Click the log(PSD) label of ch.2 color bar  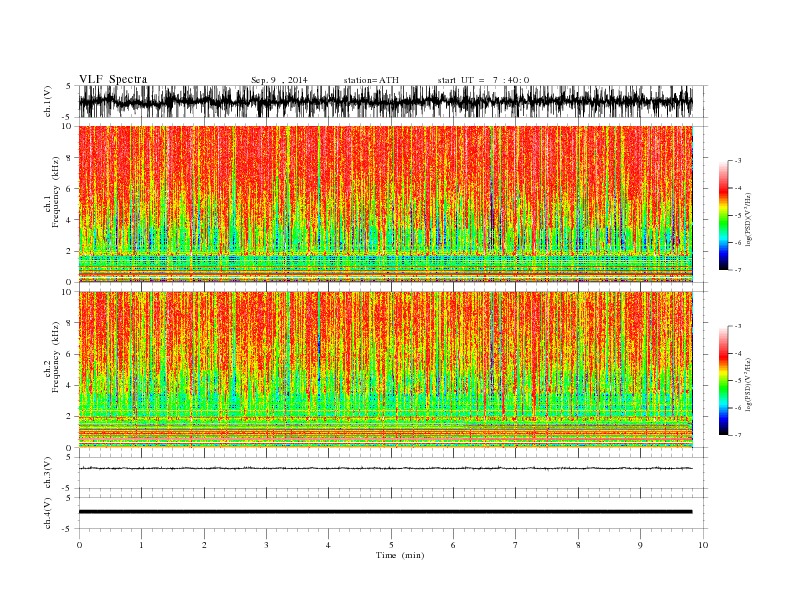coord(749,384)
